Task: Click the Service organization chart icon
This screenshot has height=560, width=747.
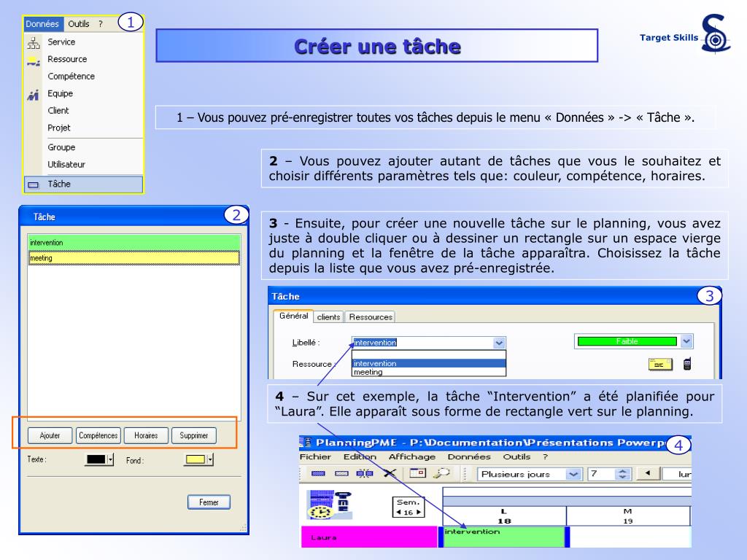Action: 34,42
